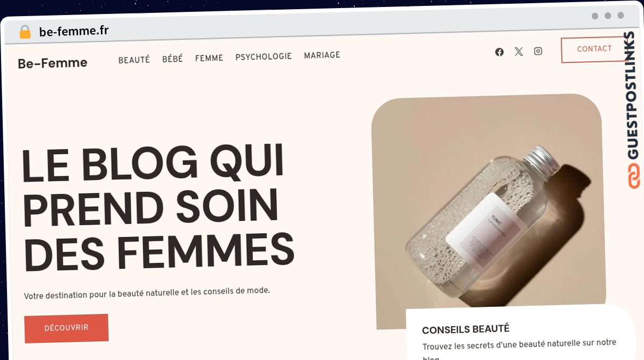Click the padlock security icon

pyautogui.click(x=25, y=32)
